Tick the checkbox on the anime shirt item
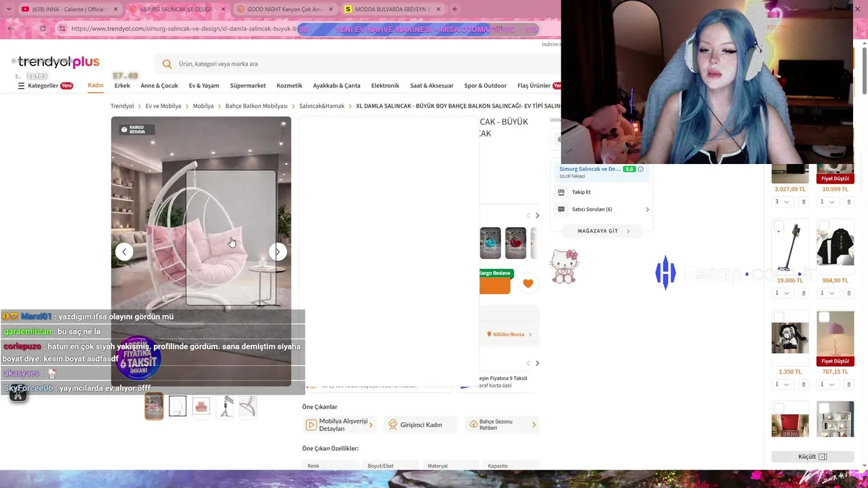 [x=778, y=317]
